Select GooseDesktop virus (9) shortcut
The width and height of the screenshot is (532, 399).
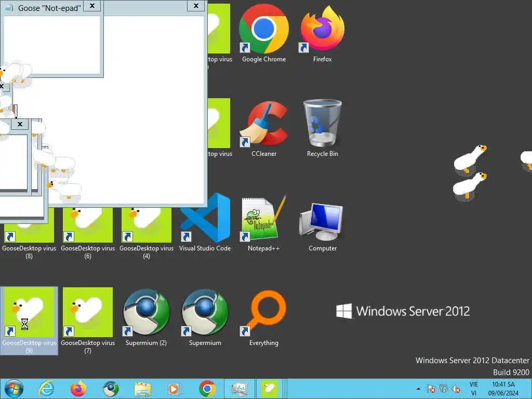point(29,321)
